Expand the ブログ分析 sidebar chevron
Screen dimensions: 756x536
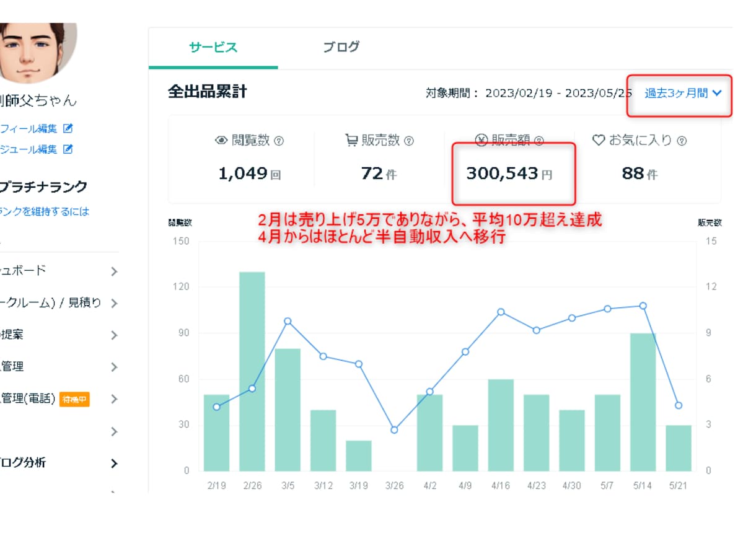click(x=114, y=464)
